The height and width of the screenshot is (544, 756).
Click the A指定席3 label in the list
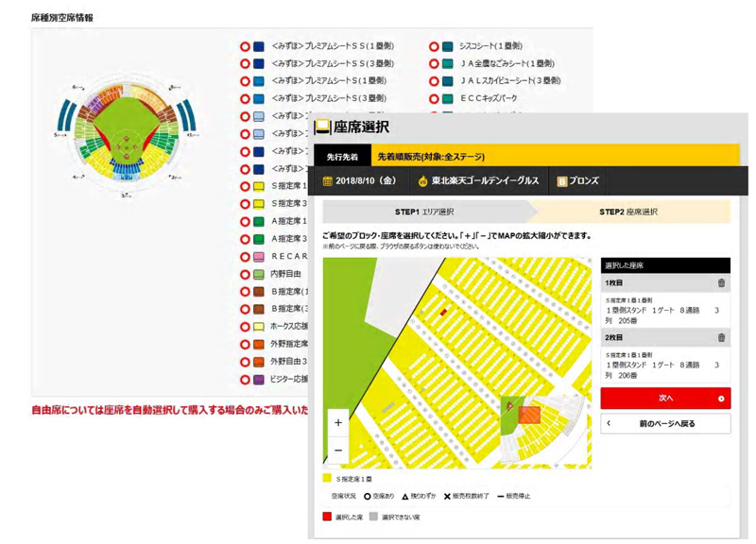pyautogui.click(x=289, y=239)
